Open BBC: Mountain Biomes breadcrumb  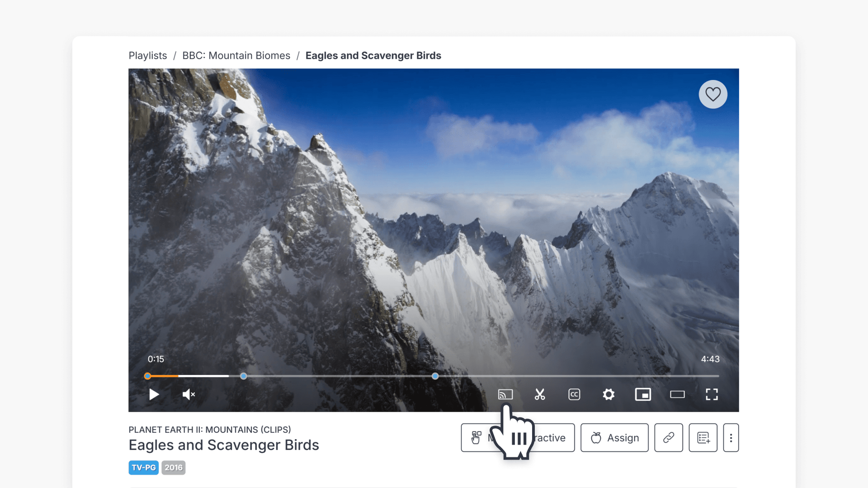pyautogui.click(x=236, y=56)
